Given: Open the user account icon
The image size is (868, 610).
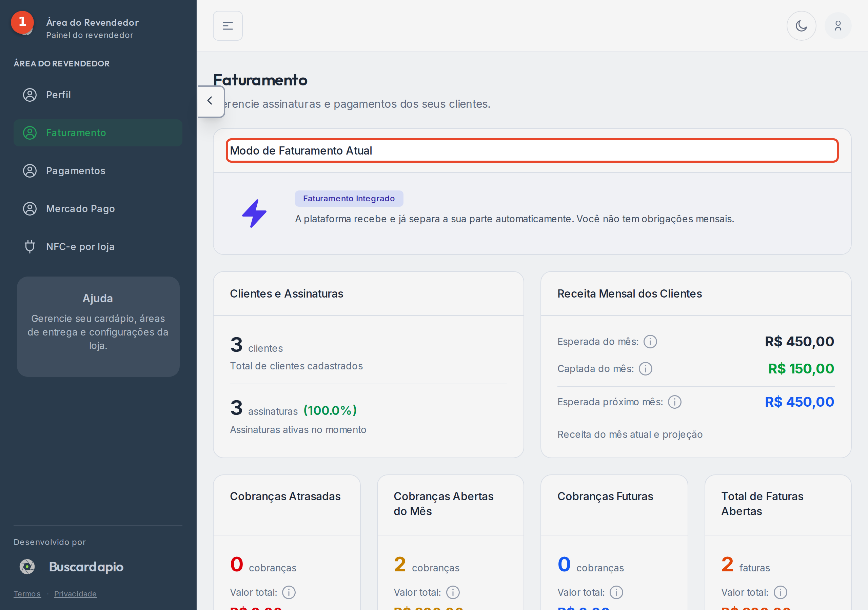Looking at the screenshot, I should click(x=838, y=26).
